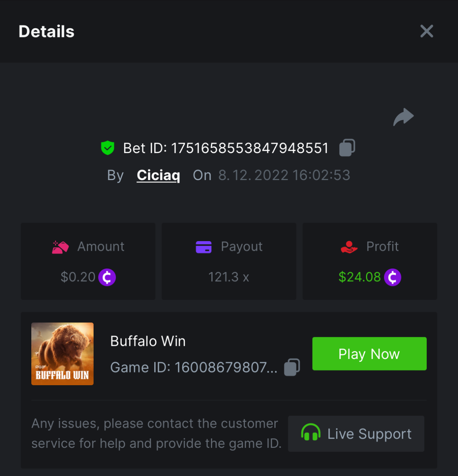Open the Ciciaq user profile link
This screenshot has height=476, width=458.
click(x=158, y=175)
